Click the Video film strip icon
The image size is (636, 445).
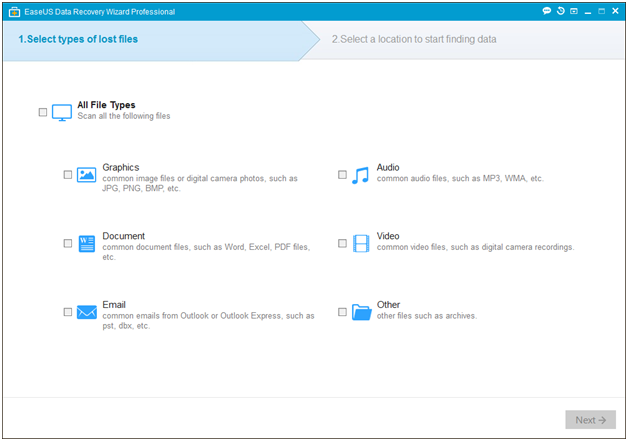click(x=361, y=243)
